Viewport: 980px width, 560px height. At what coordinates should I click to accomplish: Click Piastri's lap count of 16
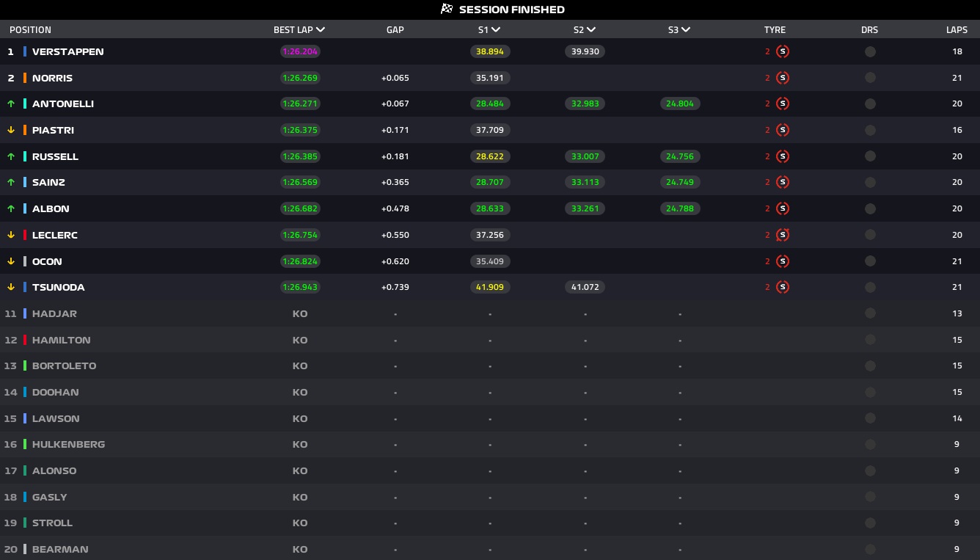click(957, 130)
